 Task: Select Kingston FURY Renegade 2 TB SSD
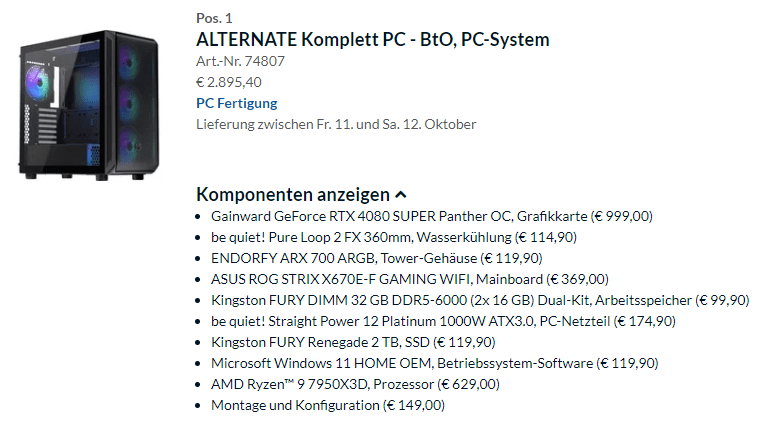(x=353, y=343)
